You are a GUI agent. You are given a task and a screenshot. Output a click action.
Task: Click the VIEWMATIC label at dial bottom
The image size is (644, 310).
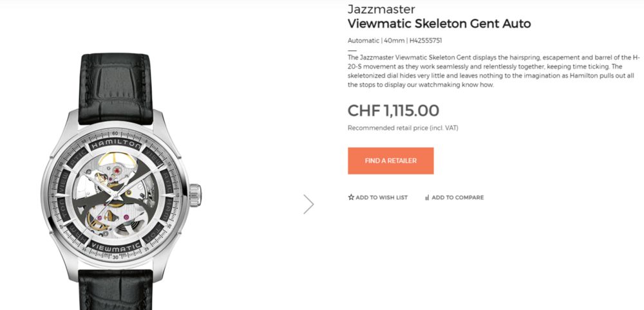click(115, 247)
